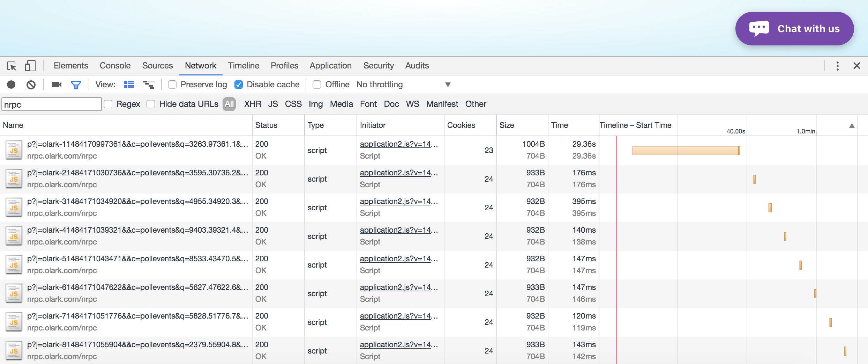Viewport: 868px width, 364px height.
Task: Enable the Preserve log checkbox
Action: point(172,85)
